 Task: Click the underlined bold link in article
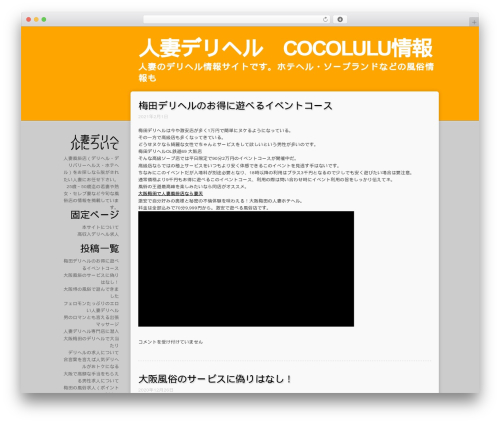(170, 194)
